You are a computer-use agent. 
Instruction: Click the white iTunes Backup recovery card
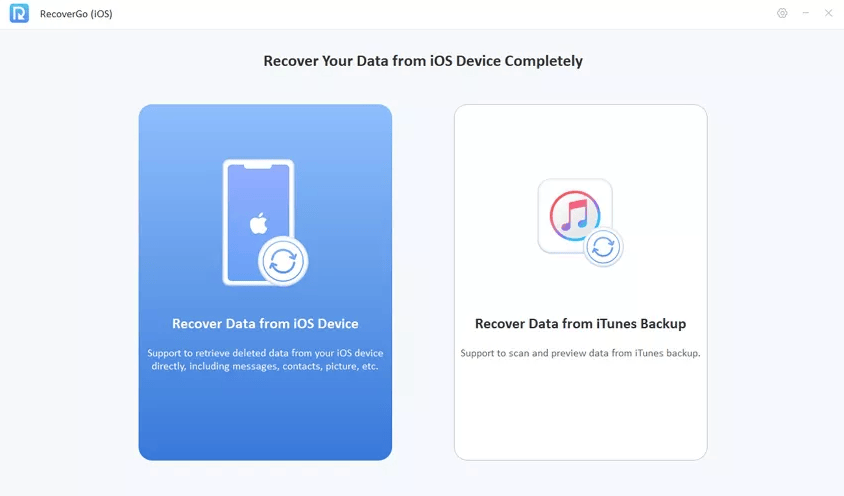pyautogui.click(x=581, y=282)
